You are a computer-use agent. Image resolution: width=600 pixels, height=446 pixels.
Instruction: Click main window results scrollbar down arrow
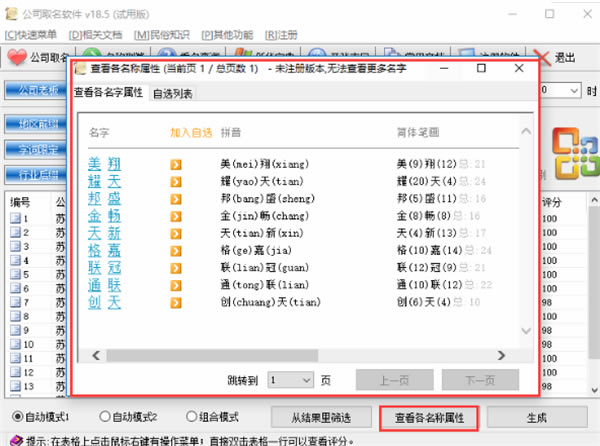(594, 390)
